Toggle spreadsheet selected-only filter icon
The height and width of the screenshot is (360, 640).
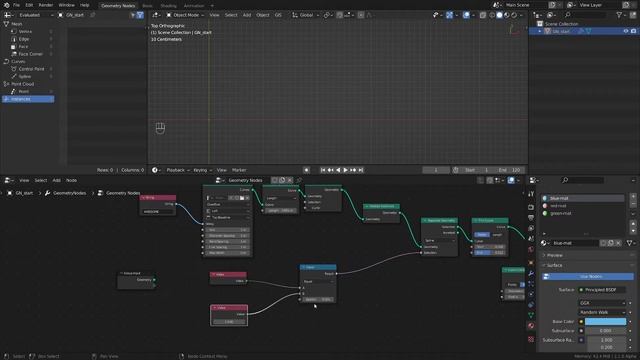pyautogui.click(x=133, y=15)
